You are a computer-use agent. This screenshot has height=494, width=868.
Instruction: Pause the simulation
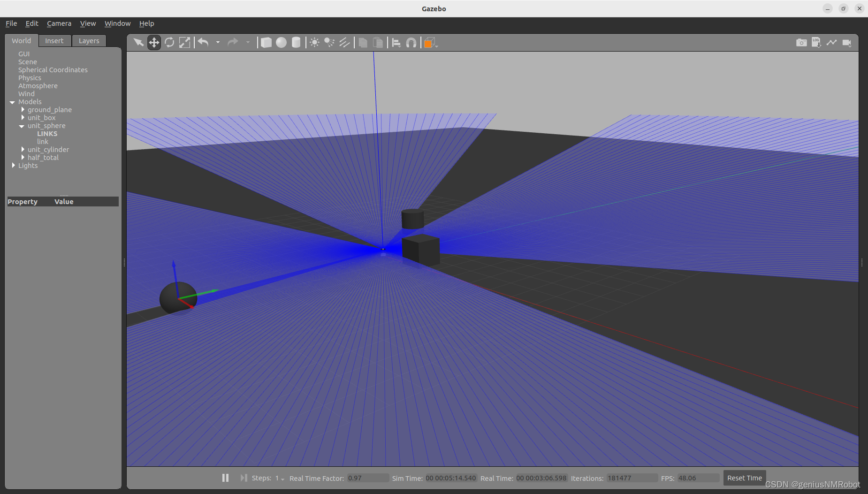(x=225, y=478)
